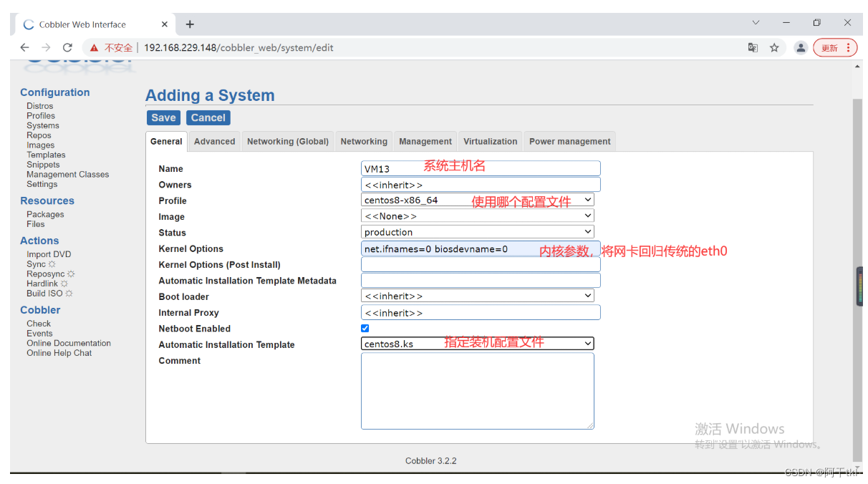Click the Save button
This screenshot has width=868, height=484.
click(163, 118)
